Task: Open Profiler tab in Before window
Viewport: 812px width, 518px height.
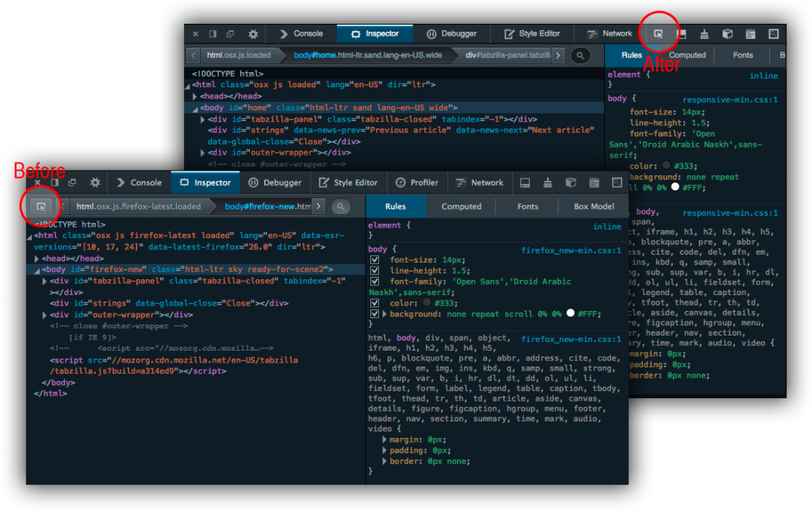Action: click(x=417, y=183)
